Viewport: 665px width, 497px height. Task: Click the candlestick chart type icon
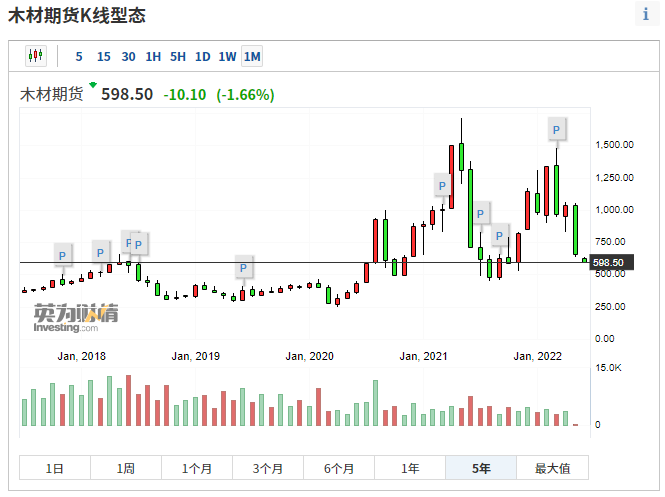click(x=36, y=56)
